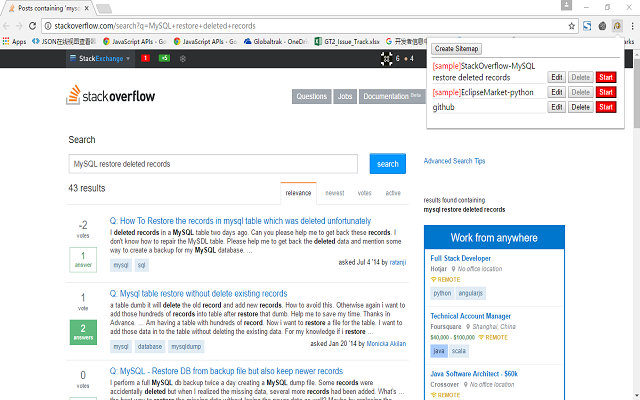Start the github sitemap
Screen dimensions: 640x400
click(x=606, y=107)
